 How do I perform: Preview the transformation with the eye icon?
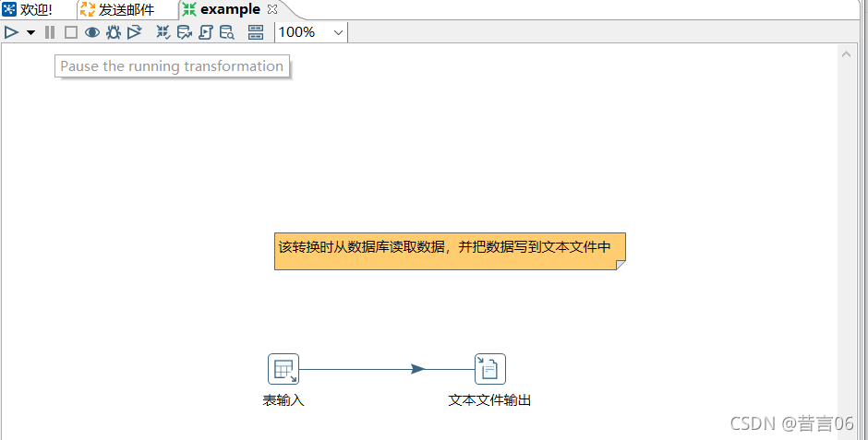tap(92, 32)
